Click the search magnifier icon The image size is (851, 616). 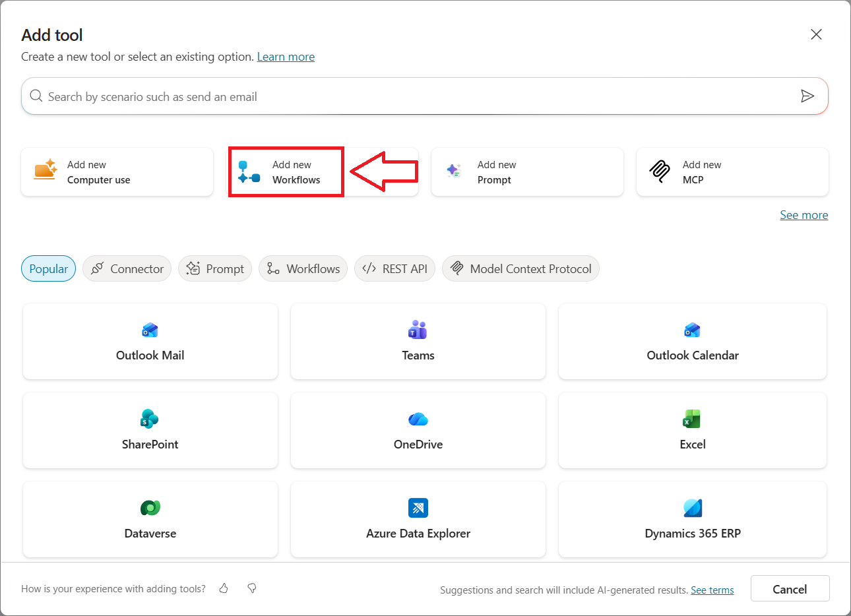point(36,96)
